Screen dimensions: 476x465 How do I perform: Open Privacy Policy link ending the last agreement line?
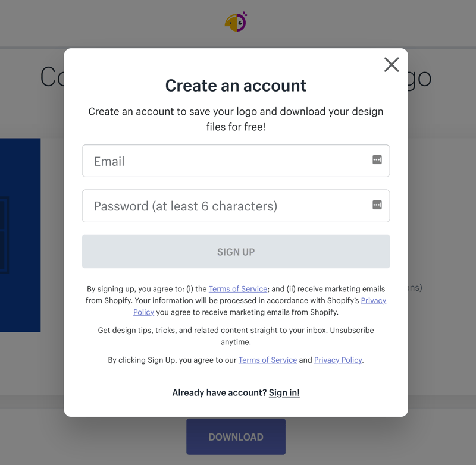coord(338,360)
